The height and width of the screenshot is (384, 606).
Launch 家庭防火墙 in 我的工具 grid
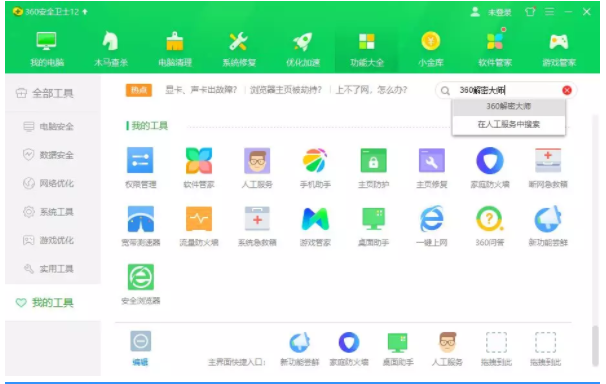pos(490,167)
